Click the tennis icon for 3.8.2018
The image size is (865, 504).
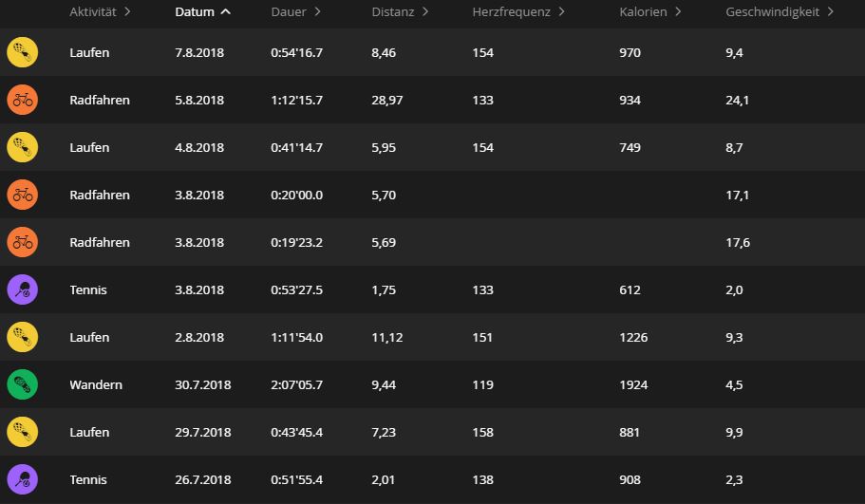[23, 290]
